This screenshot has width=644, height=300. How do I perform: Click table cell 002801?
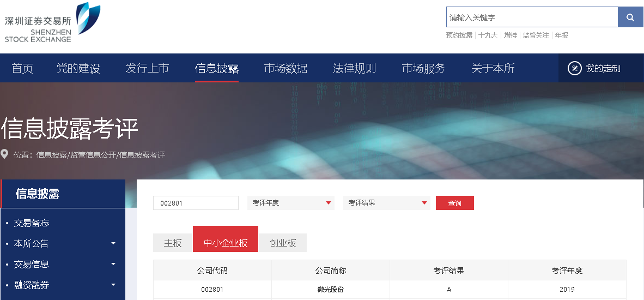pyautogui.click(x=212, y=289)
